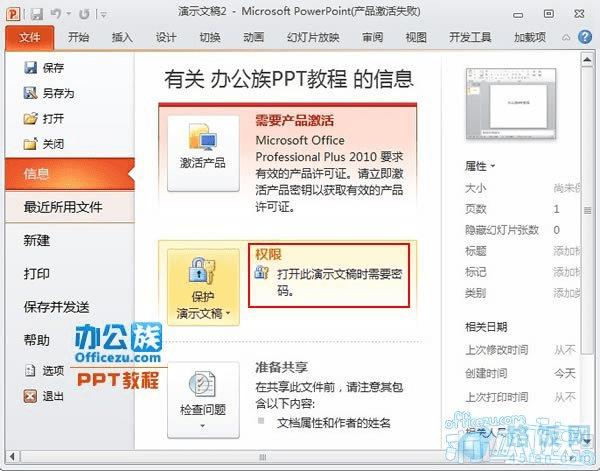Click the 相关日期 heading
The height and width of the screenshot is (471, 600).
coord(486,327)
